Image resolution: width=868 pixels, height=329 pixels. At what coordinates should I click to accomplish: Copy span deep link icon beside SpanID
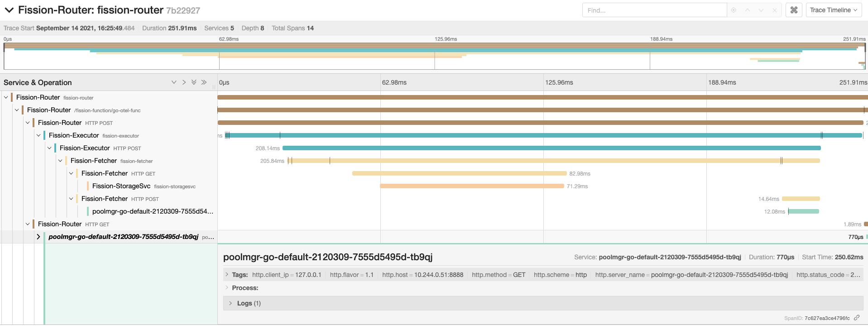857,318
